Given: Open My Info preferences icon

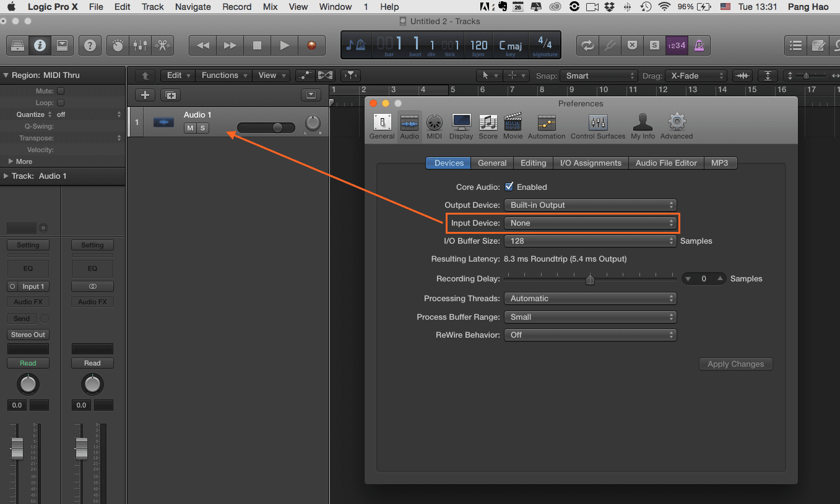Looking at the screenshot, I should (x=643, y=126).
